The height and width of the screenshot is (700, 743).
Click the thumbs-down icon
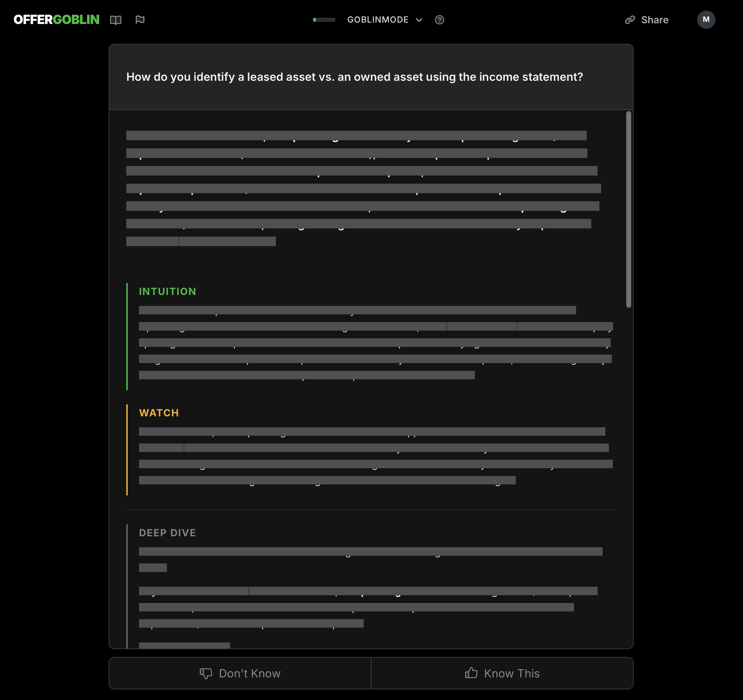click(x=206, y=673)
